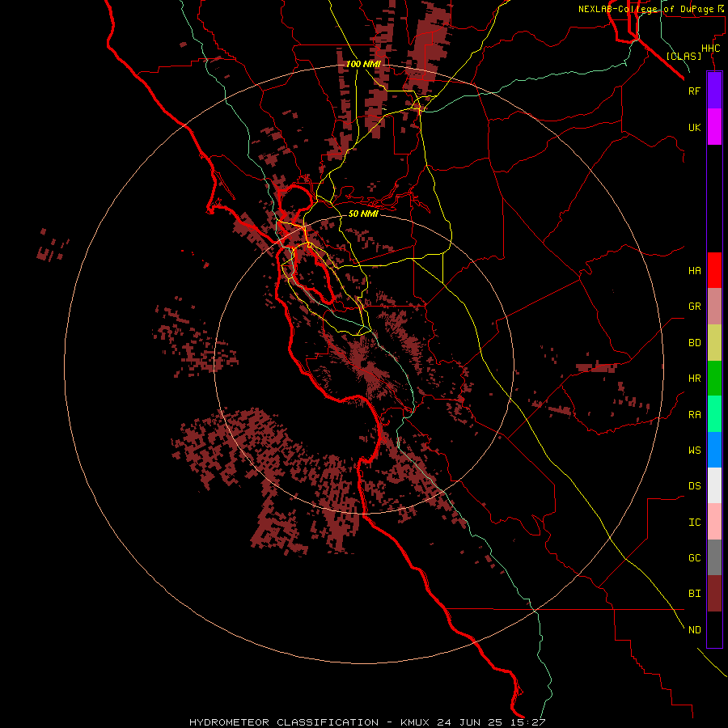Click the Hydrometeor Classification KMUX title text

367,722
